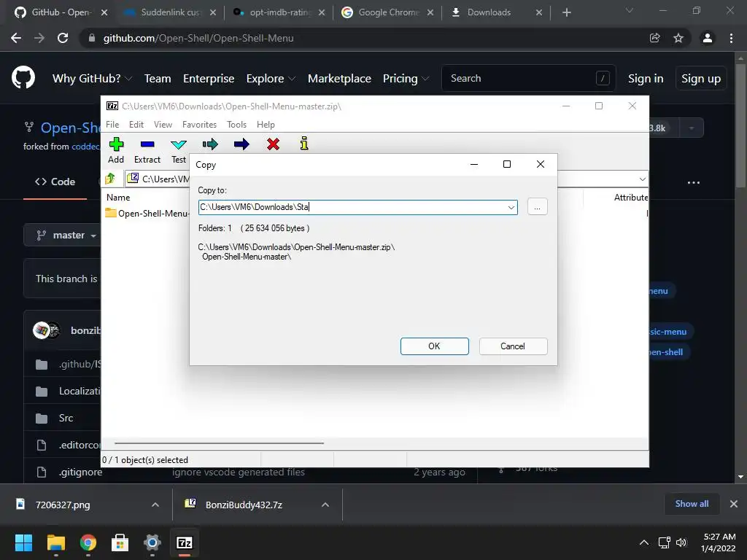Screen dimensions: 747x560
Task: Click OK in Copy dialog
Action: click(435, 346)
